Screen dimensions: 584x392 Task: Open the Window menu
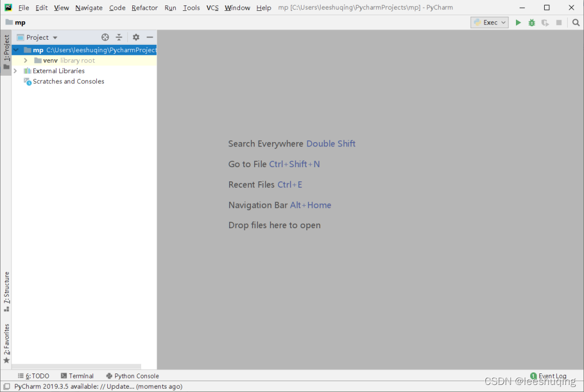pyautogui.click(x=237, y=8)
